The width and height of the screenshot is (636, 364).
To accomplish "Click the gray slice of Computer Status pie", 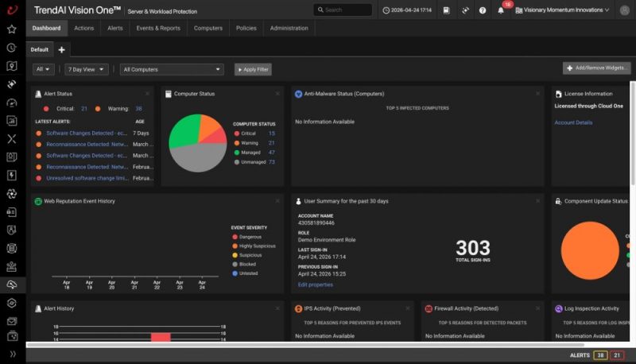I will (198, 158).
